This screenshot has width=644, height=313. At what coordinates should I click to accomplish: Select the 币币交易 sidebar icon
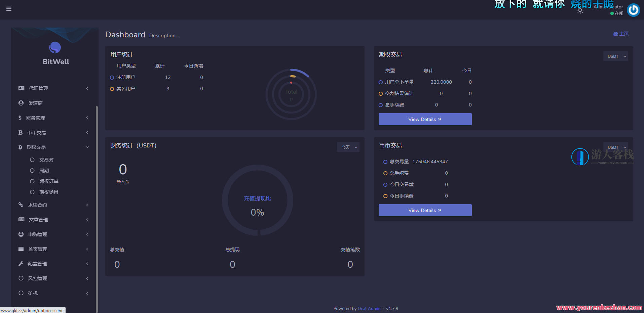coord(21,132)
